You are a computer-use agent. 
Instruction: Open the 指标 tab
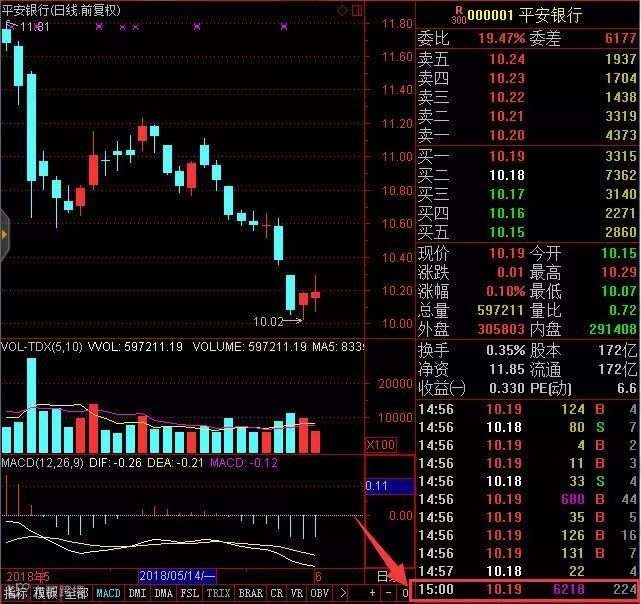(x=15, y=593)
